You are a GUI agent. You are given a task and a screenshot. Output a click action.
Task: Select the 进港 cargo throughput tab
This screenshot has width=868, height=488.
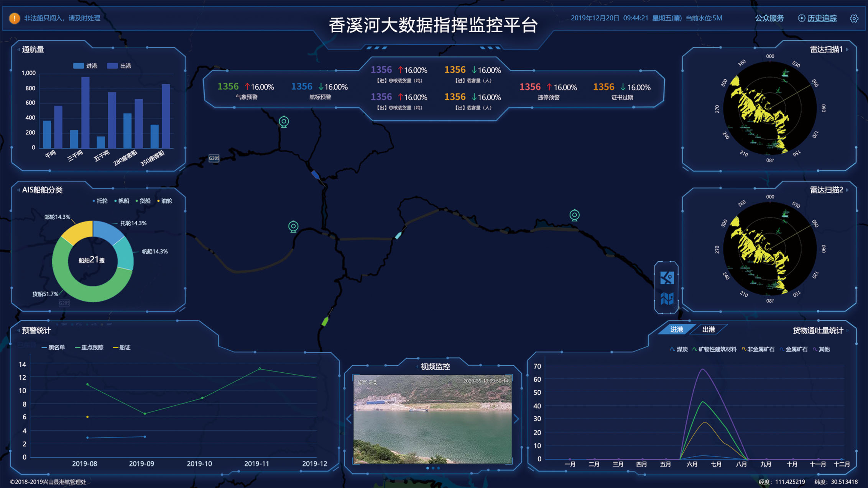pos(676,329)
